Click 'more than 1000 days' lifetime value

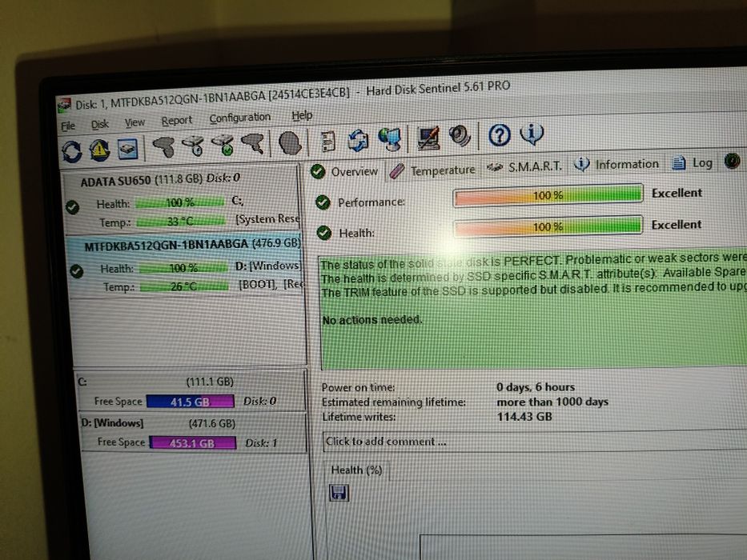click(x=552, y=402)
